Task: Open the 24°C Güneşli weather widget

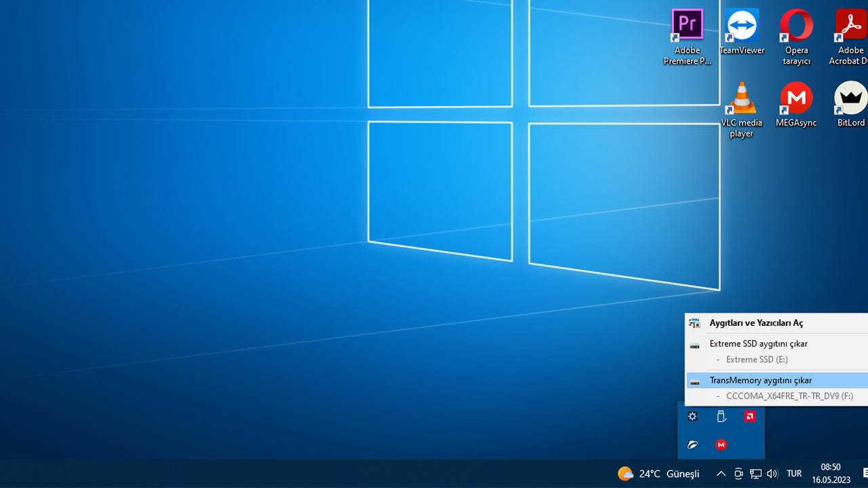Action: [x=658, y=474]
